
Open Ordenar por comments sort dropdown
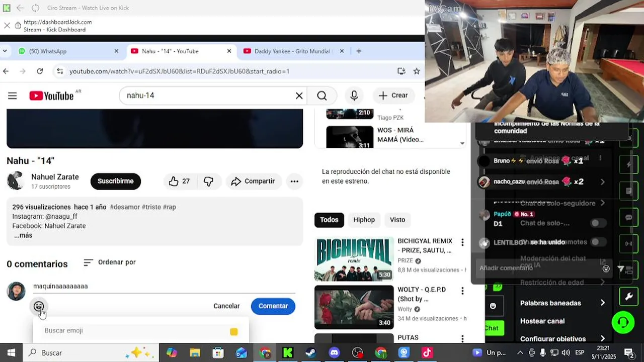(110, 262)
